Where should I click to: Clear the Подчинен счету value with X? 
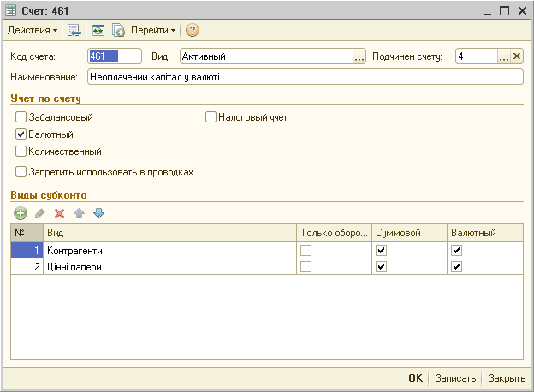(x=517, y=56)
